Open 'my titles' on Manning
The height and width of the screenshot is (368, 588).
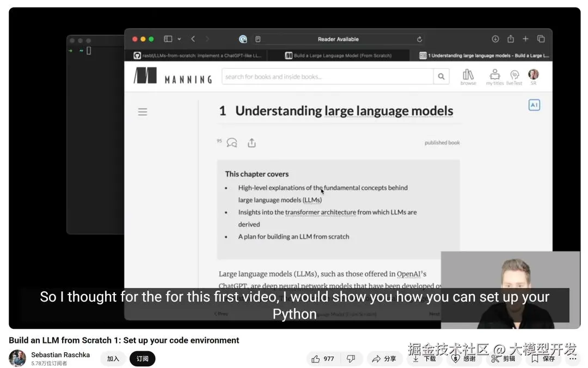[x=494, y=77]
